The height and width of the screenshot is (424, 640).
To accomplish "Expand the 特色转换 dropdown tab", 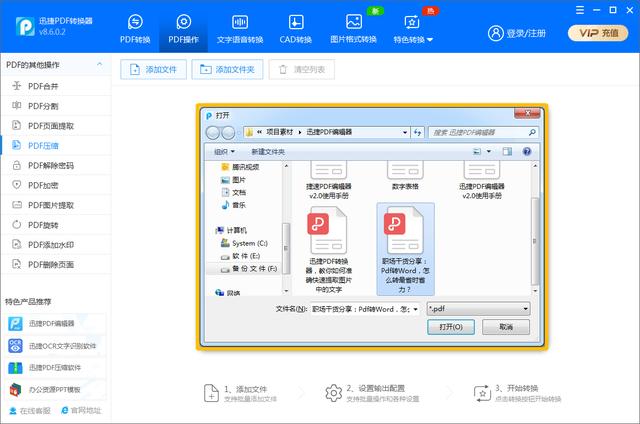I will (413, 29).
